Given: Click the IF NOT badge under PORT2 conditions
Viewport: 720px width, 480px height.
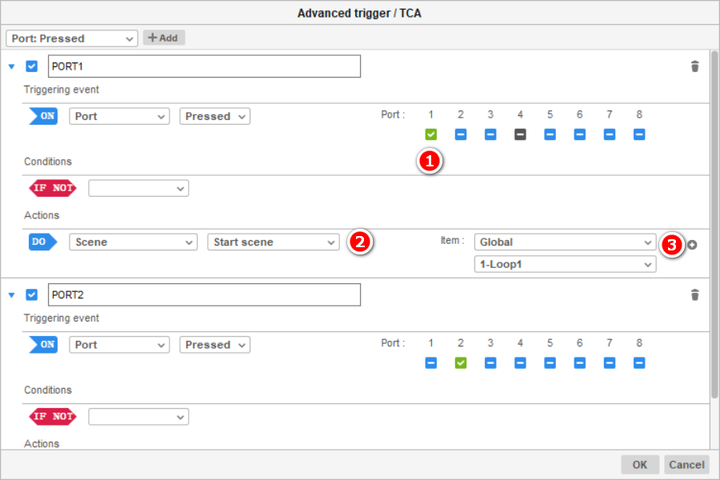Looking at the screenshot, I should [52, 416].
